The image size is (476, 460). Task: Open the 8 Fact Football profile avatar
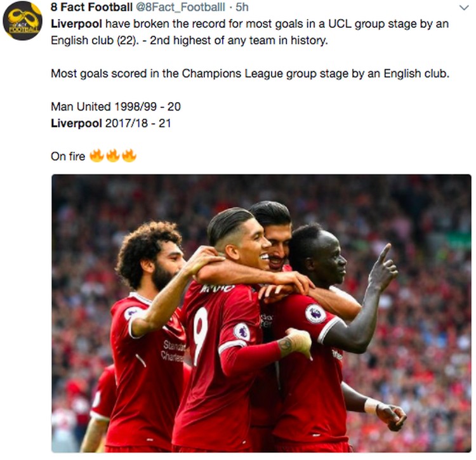pos(22,21)
